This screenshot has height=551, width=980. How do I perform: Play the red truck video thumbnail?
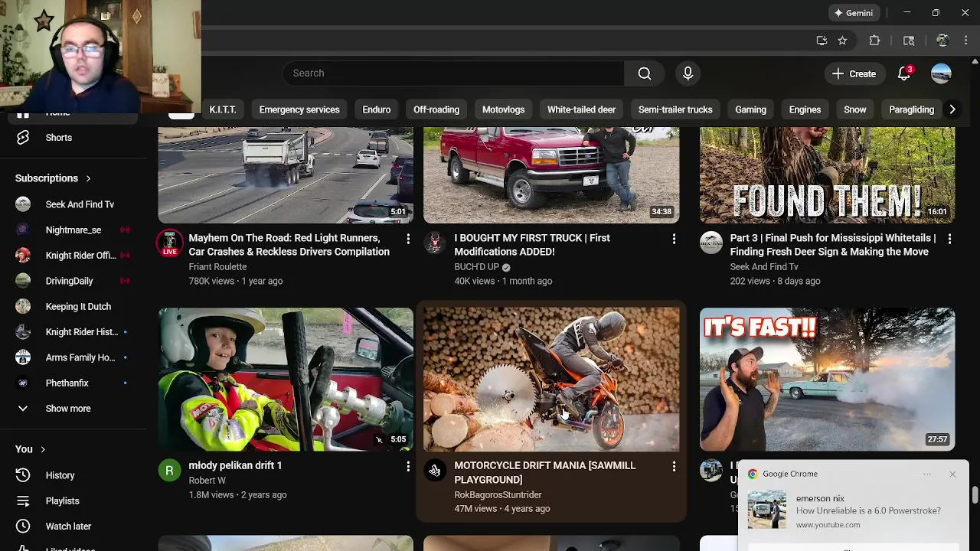click(551, 175)
